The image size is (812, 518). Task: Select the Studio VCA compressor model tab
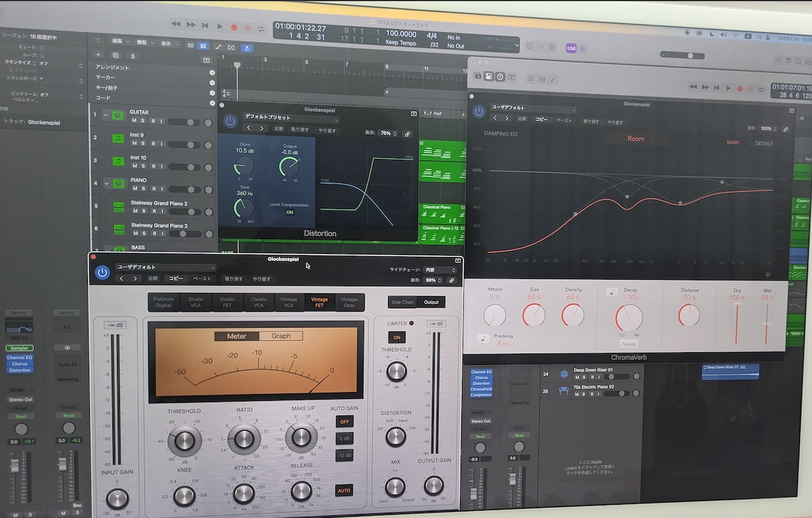(196, 302)
